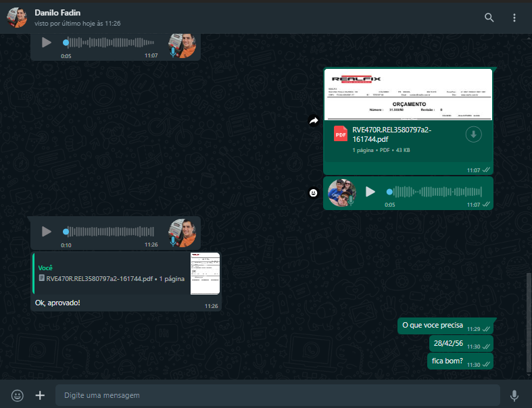The image size is (532, 408).
Task: Open the PDF preview thumbnail of the orçamento
Action: click(x=408, y=94)
